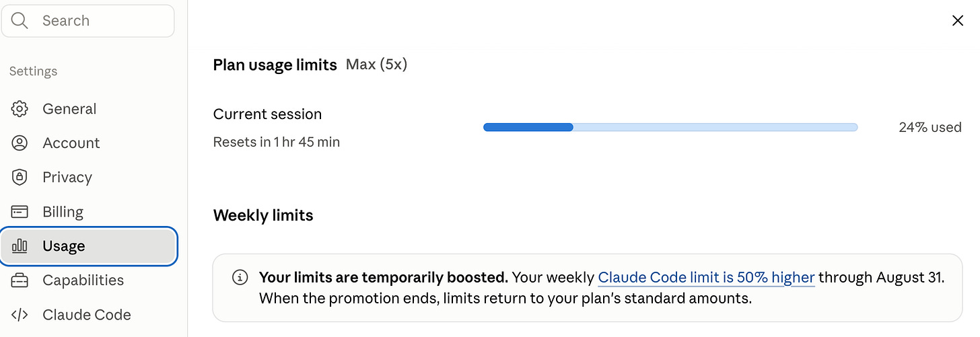This screenshot has height=337, width=980.
Task: Click inside the Search input field
Action: (88, 21)
